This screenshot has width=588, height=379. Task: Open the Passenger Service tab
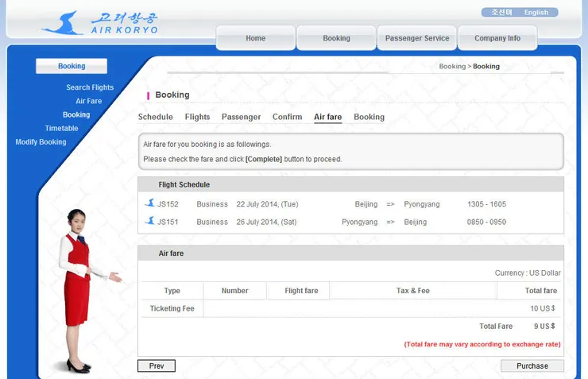coord(417,38)
